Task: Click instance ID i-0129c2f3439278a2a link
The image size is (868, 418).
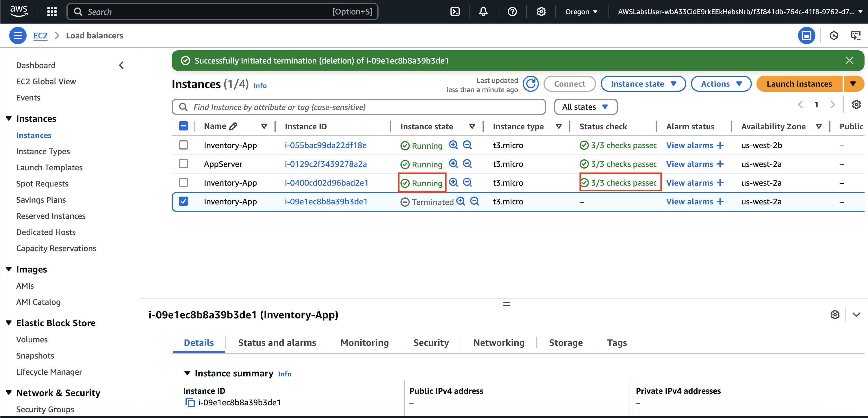Action: pyautogui.click(x=325, y=164)
